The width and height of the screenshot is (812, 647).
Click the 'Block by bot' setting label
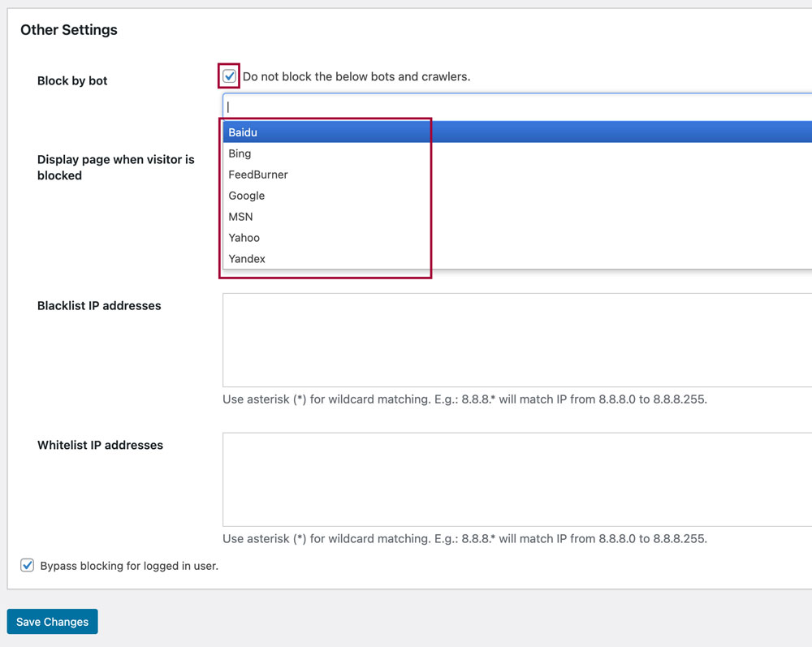72,81
